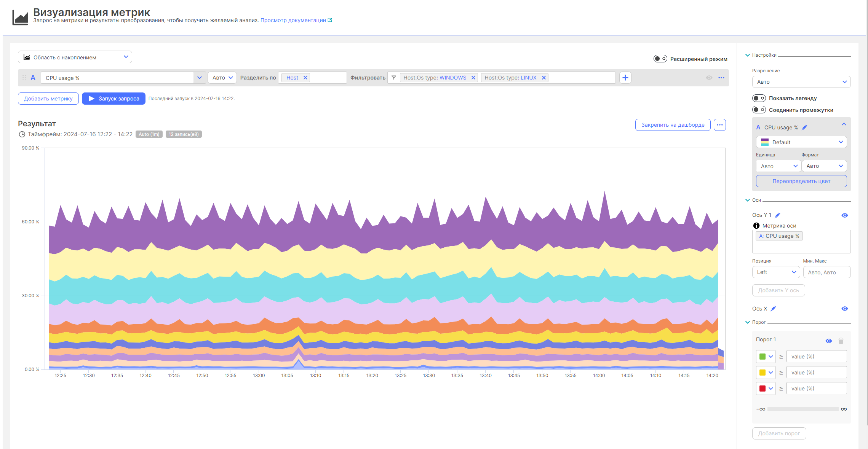Viewport: 868px width, 449px height.
Task: Click the plus icon to add filter
Action: tap(625, 78)
